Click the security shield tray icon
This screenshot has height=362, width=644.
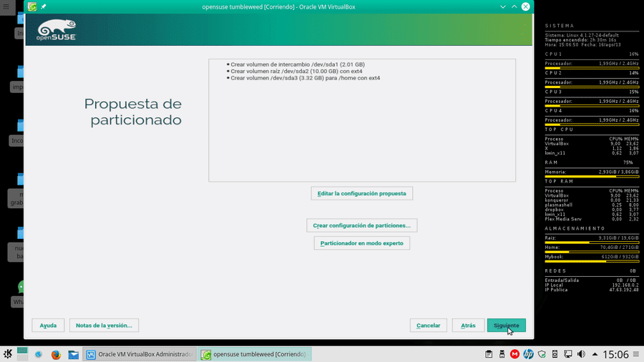542,354
